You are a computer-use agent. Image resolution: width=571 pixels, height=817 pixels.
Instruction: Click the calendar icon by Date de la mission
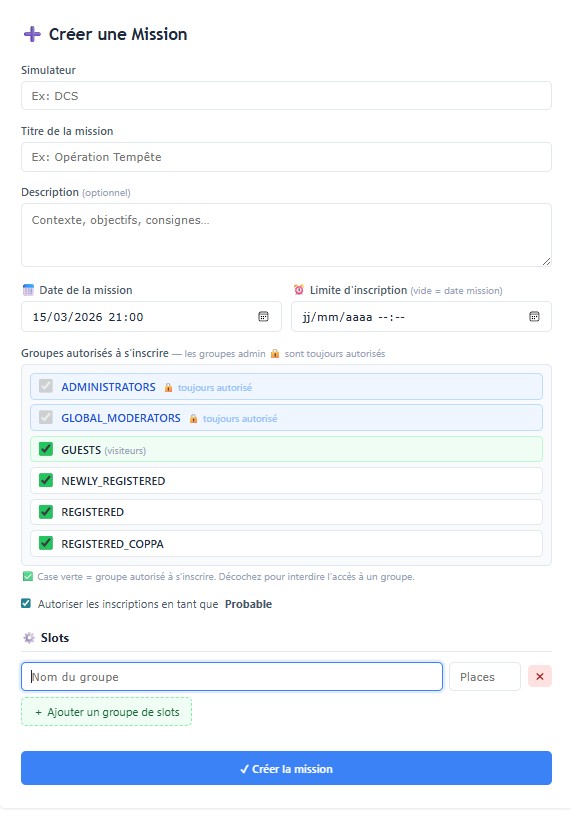click(x=28, y=290)
